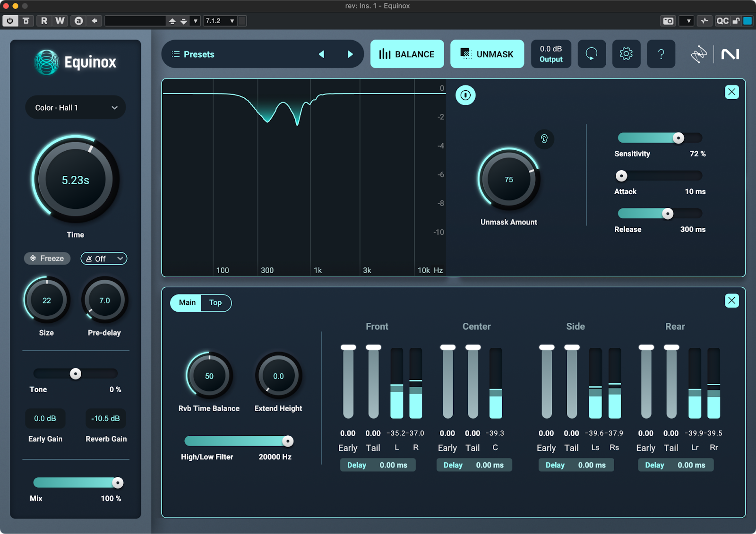Image resolution: width=756 pixels, height=534 pixels.
Task: Click the BALANCE button
Action: (x=407, y=54)
